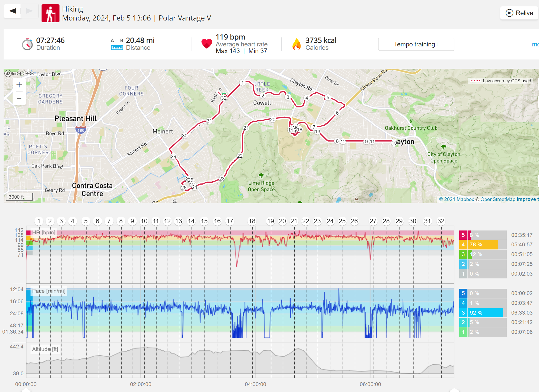Click the HR [bpm] graph label
The width and height of the screenshot is (539, 392).
click(x=44, y=233)
